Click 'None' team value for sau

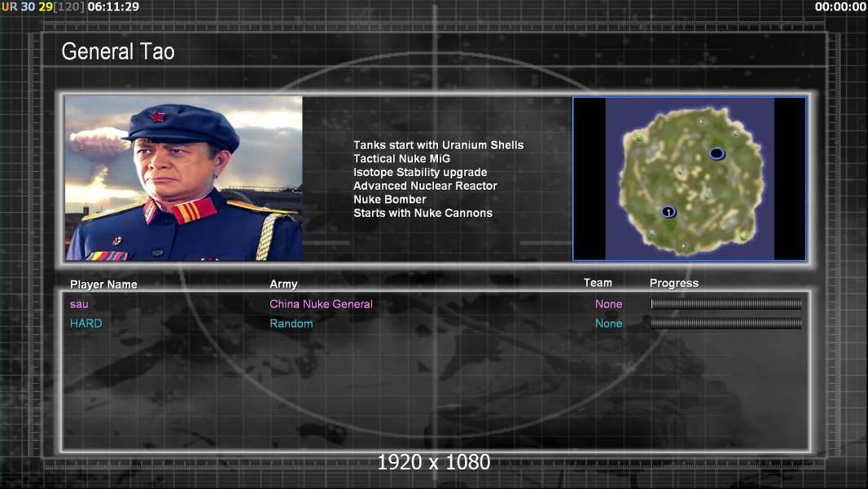608,304
